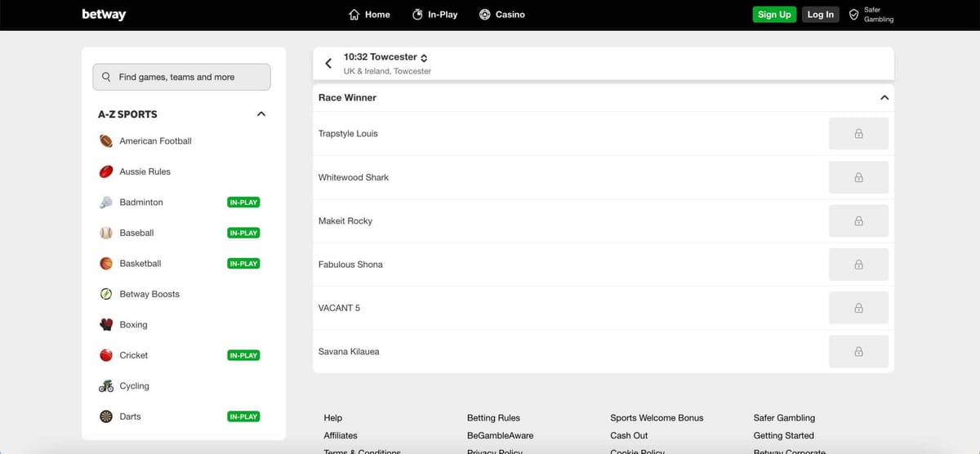Viewport: 980px width, 454px height.
Task: Click the search games and teams field
Action: tap(181, 77)
